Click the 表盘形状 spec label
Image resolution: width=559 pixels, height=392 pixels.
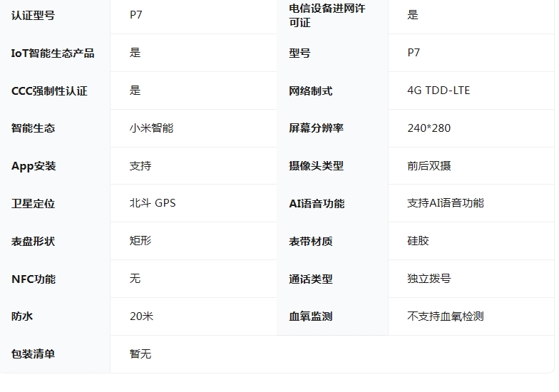click(x=33, y=241)
